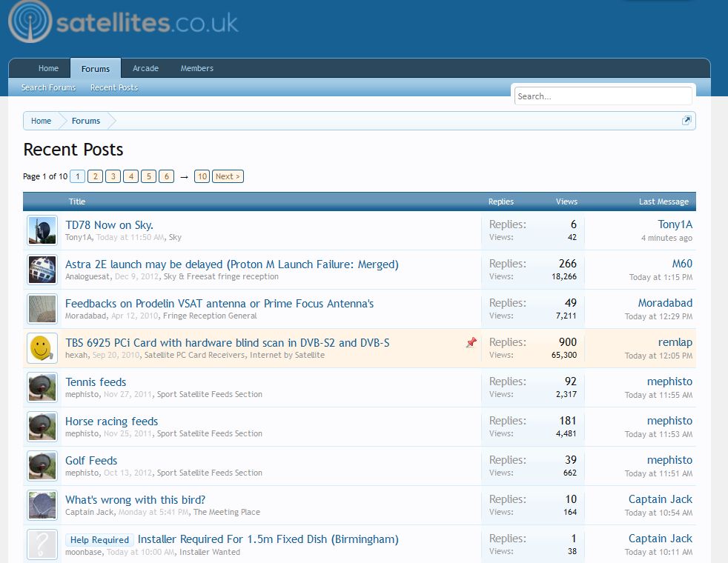Open Tony1A avatar beside TD78 thread

[42, 230]
